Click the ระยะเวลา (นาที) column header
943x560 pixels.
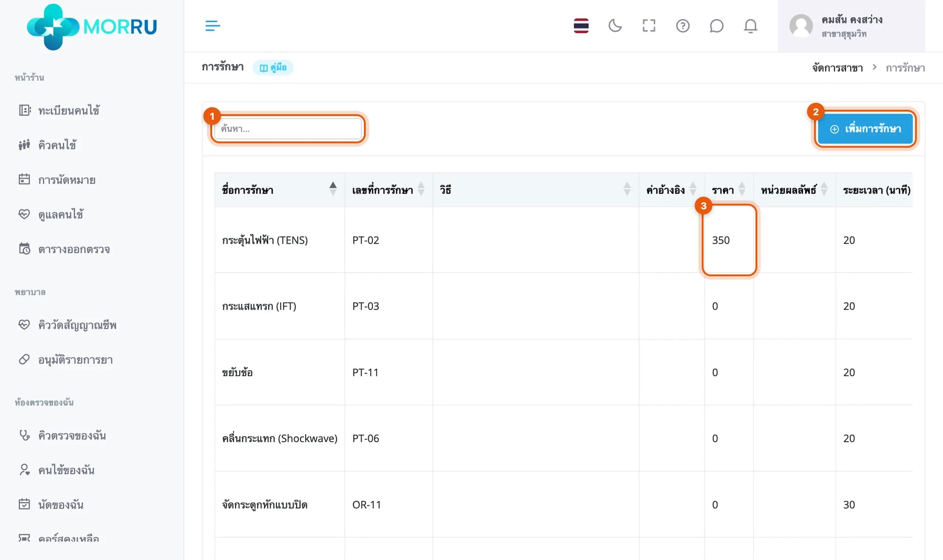pyautogui.click(x=877, y=190)
